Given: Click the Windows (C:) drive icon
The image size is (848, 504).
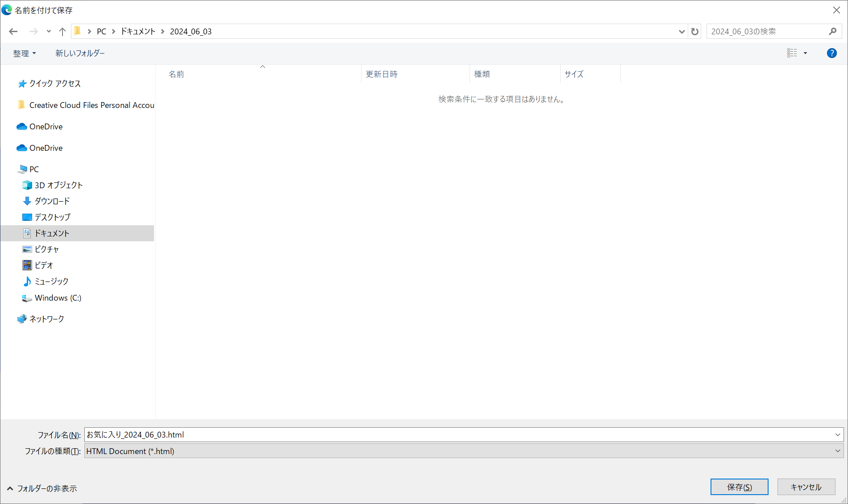Looking at the screenshot, I should click(x=27, y=298).
